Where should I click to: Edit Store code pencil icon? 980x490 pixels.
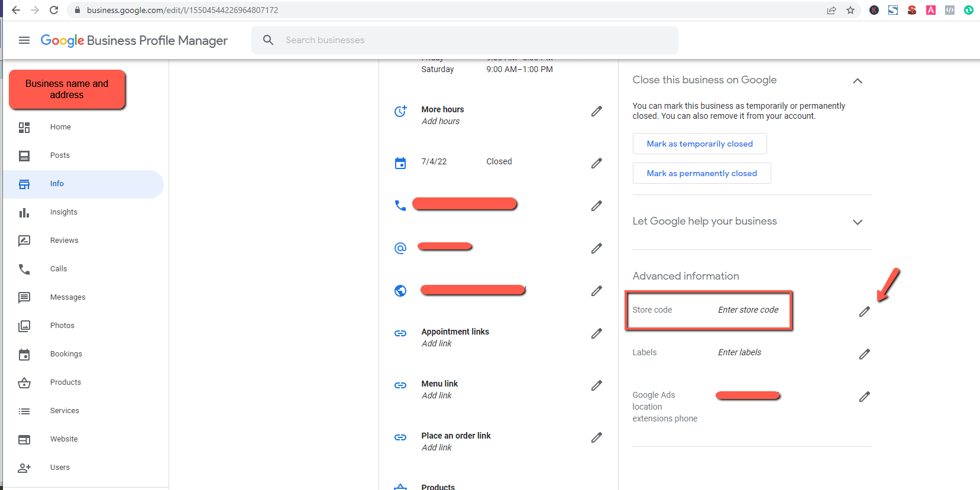click(x=865, y=311)
